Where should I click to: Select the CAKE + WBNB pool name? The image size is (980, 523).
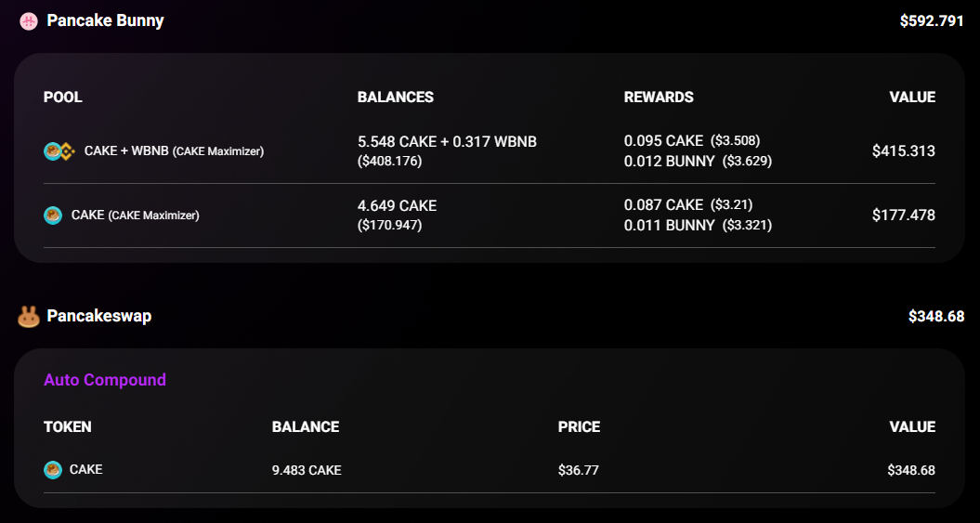(x=175, y=151)
